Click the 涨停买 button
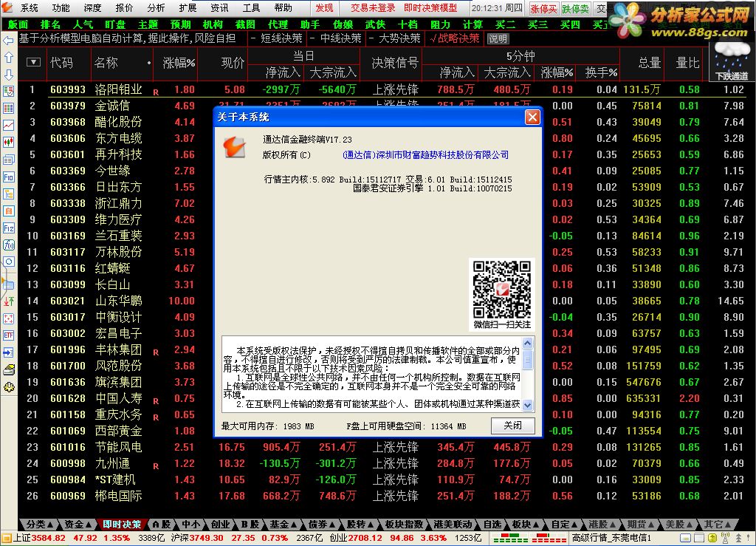The width and height of the screenshot is (756, 546). [x=543, y=9]
